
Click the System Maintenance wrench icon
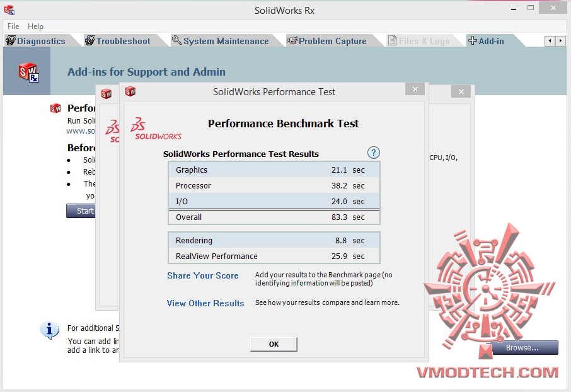[176, 40]
